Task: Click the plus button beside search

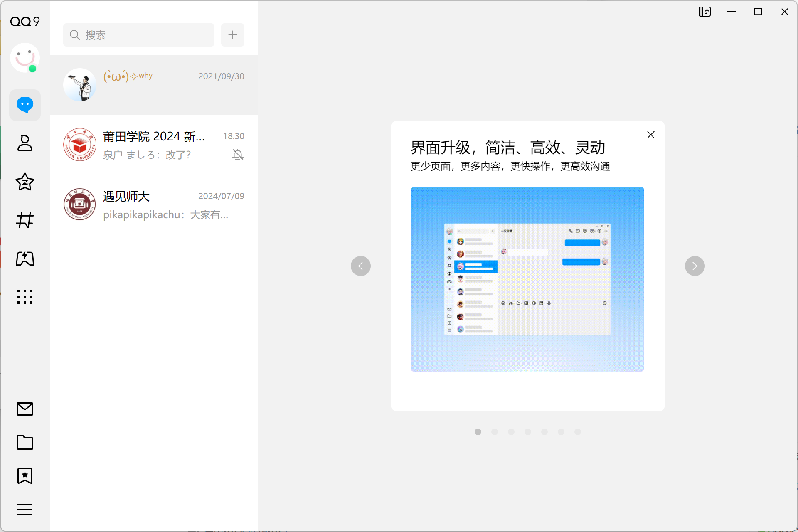Action: 233,35
